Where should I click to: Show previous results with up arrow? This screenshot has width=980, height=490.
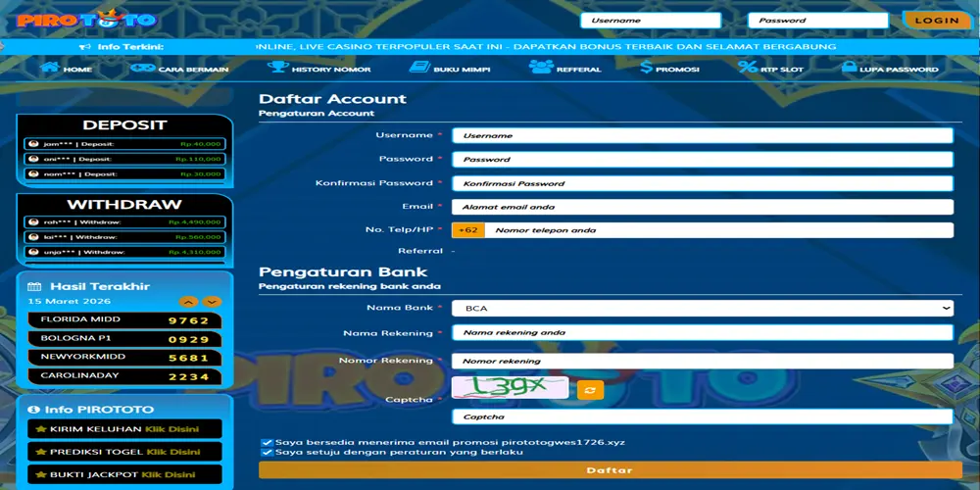coord(188,302)
